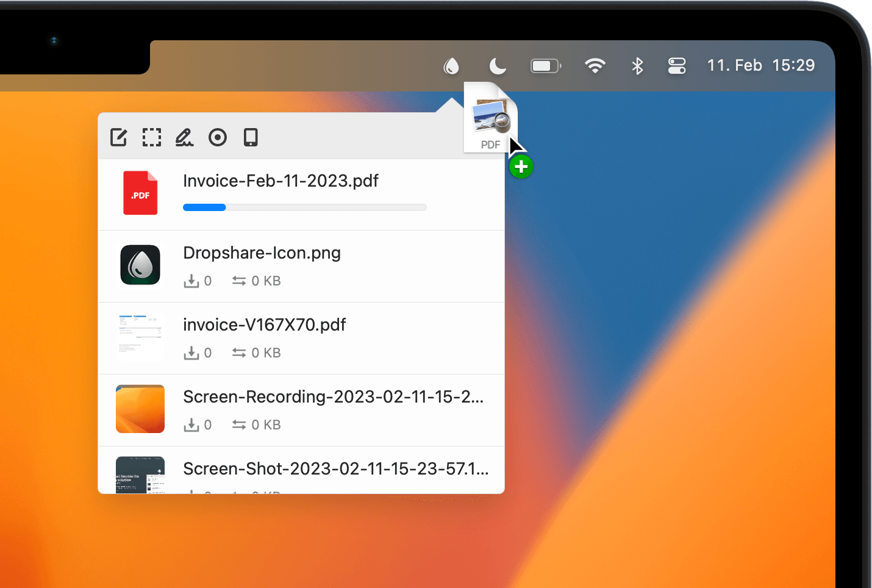Click the mobile device icon
This screenshot has height=588, width=872.
251,137
